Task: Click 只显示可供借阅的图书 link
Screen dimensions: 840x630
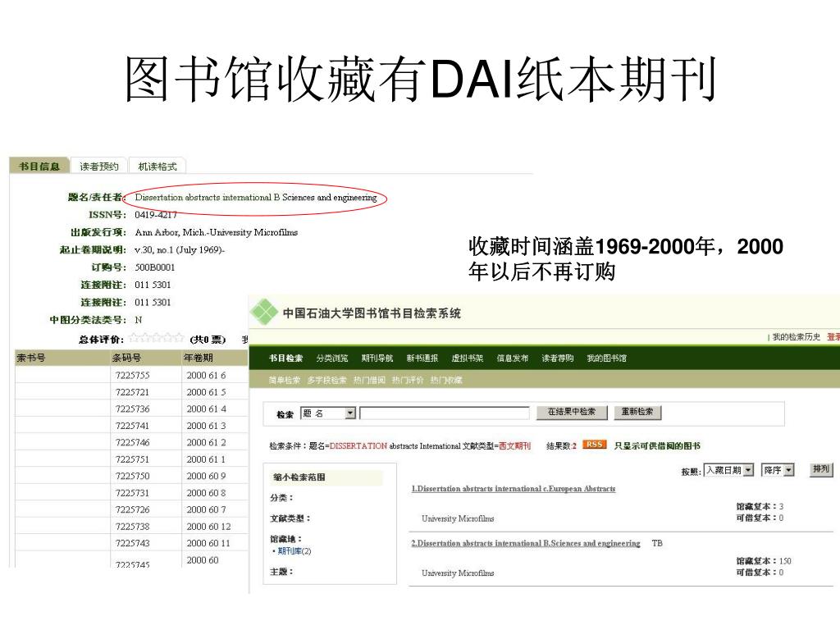Action: pyautogui.click(x=657, y=445)
